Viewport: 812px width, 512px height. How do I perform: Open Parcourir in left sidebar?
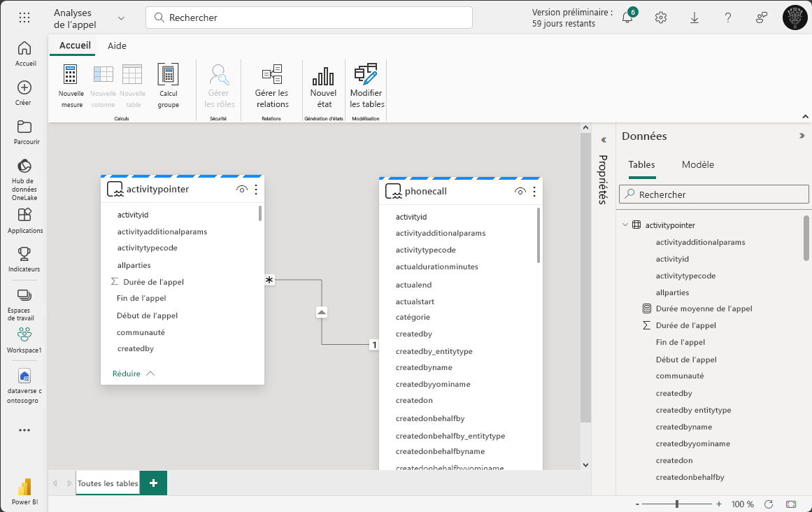coord(24,132)
